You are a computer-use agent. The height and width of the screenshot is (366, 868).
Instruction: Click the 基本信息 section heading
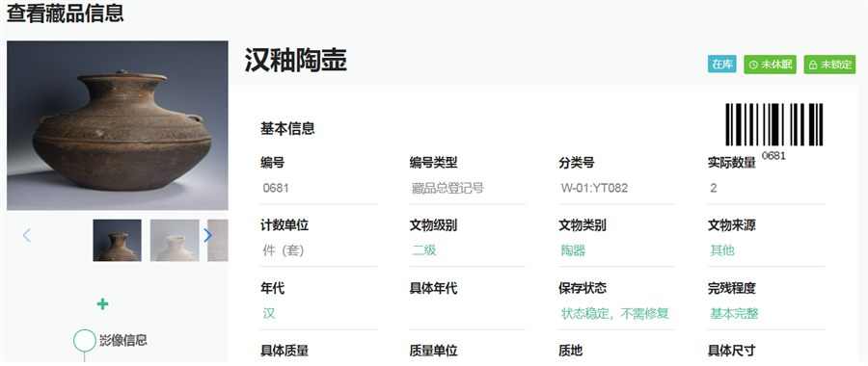click(287, 129)
